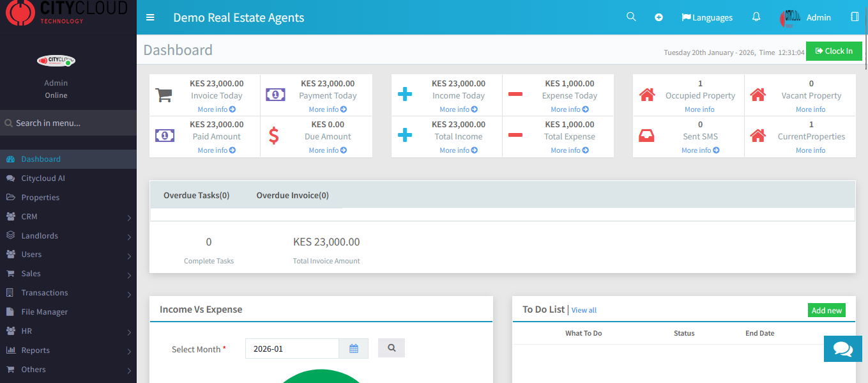Click the shopping cart Invoice Today icon

coord(164,95)
